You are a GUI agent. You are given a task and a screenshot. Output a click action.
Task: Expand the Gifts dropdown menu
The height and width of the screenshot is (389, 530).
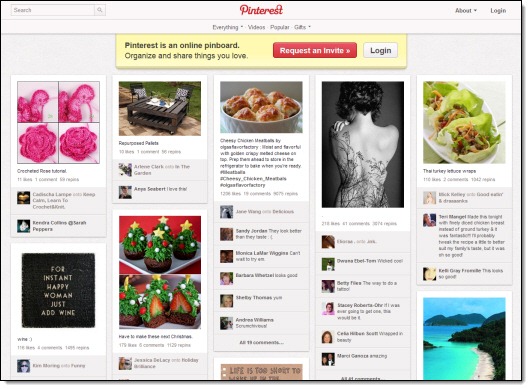click(302, 27)
